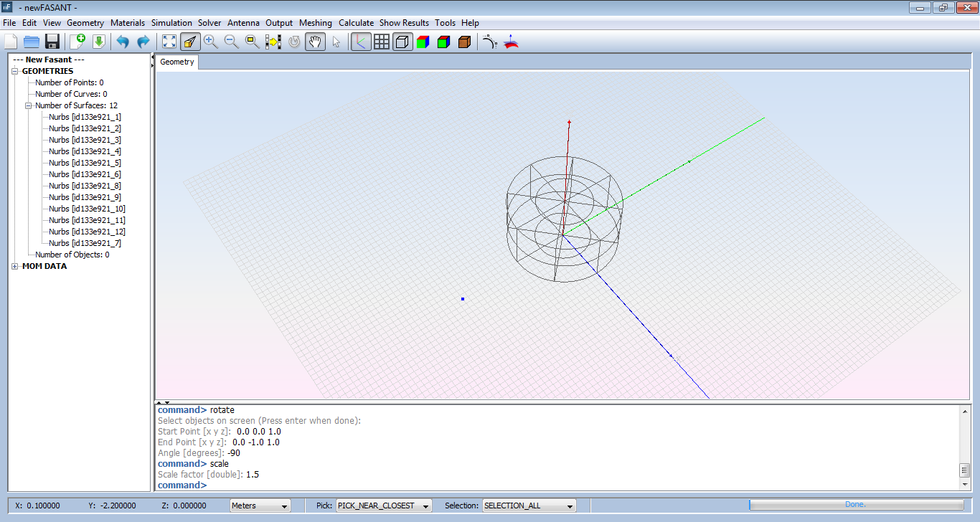Select Nurbs [id133e921_5] in the tree
Viewport: 980px width, 522px height.
click(85, 163)
